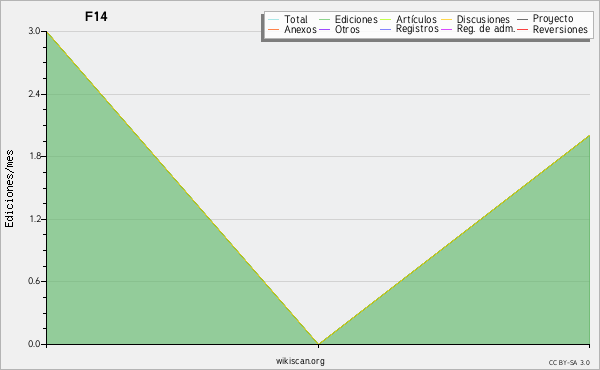The width and height of the screenshot is (600, 370).
Task: Click the chart title F14
Action: pyautogui.click(x=96, y=16)
